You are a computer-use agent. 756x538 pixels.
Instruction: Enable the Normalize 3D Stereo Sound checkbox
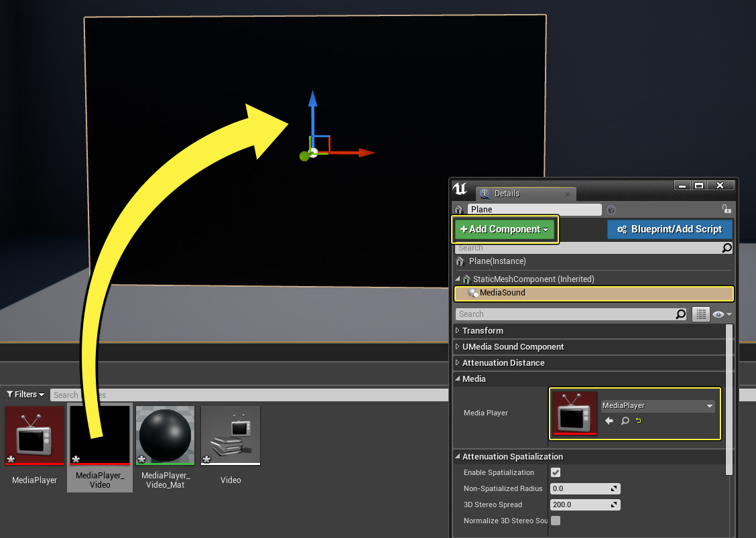point(556,521)
